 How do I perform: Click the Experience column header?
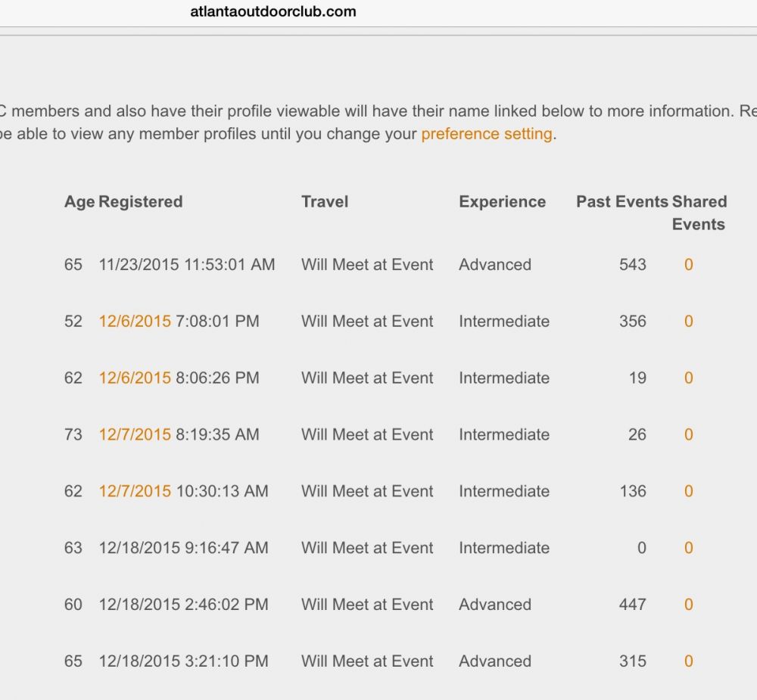pos(502,202)
